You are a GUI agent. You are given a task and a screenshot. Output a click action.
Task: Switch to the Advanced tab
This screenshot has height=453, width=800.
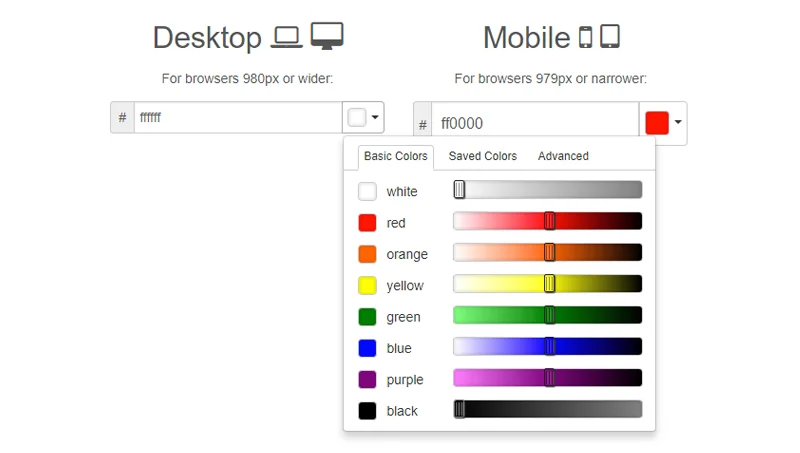point(563,156)
